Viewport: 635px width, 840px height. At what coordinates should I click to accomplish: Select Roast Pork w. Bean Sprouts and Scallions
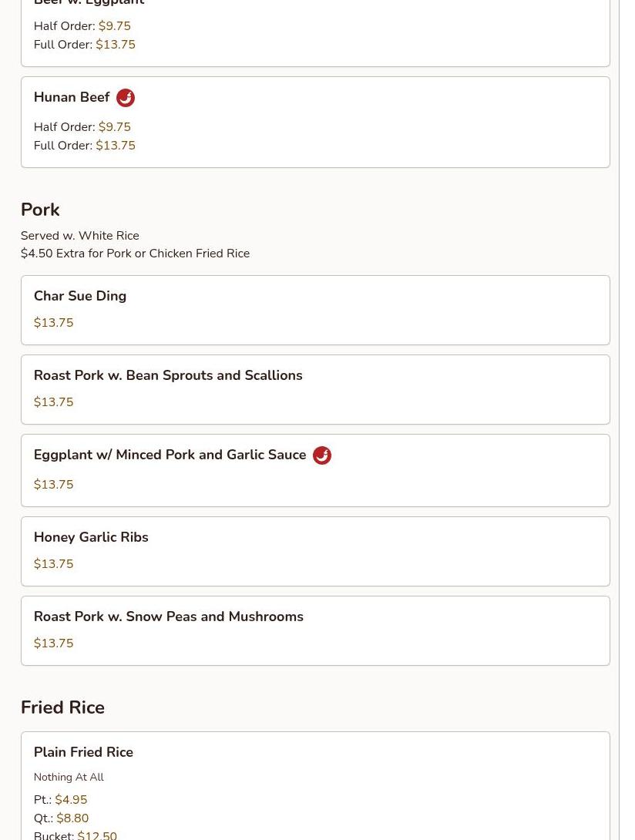pyautogui.click(x=168, y=375)
